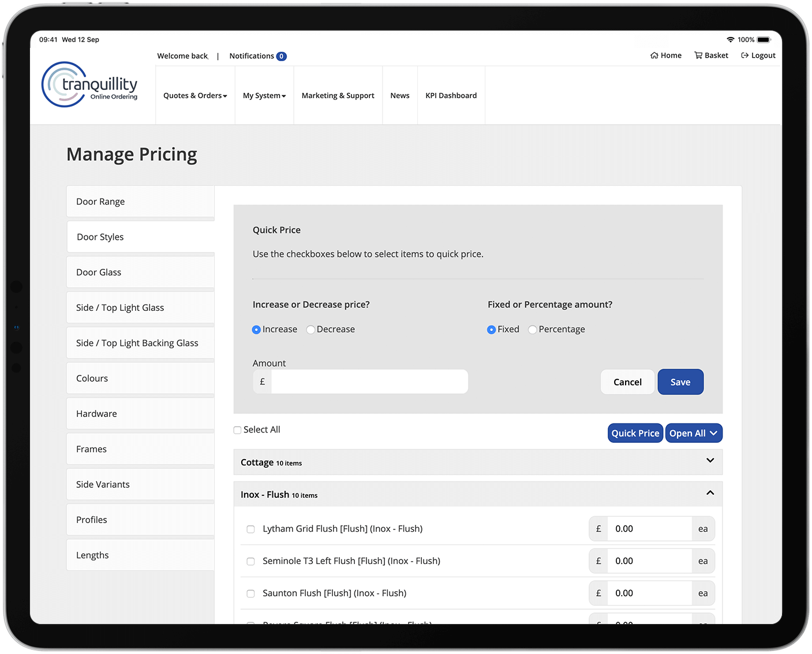Click the Home house icon
This screenshot has height=654, width=812.
(x=654, y=56)
